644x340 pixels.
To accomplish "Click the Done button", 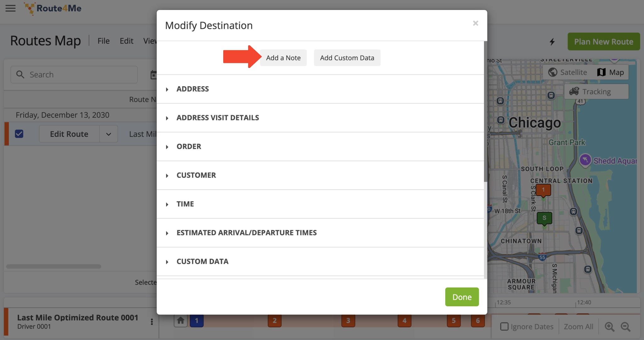I will click(462, 297).
